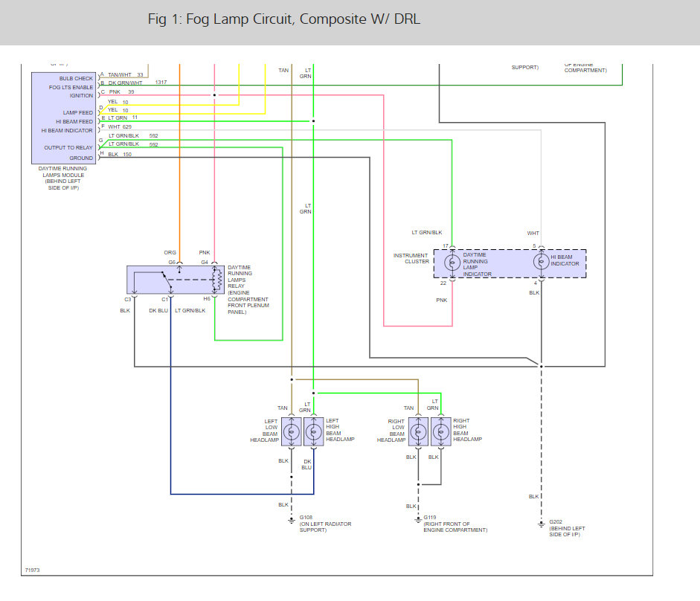The height and width of the screenshot is (601, 700).
Task: Click the 'DAYTIME RUNNING LAMPS RELAY' description text
Action: coord(248,290)
